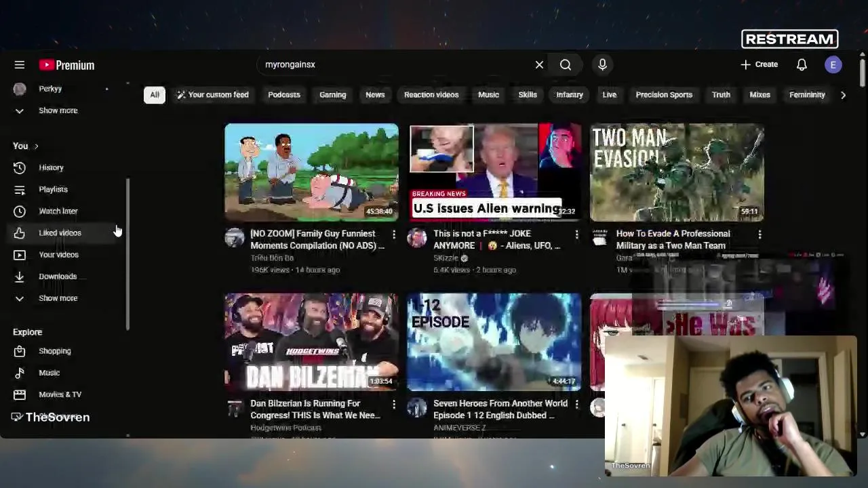
Task: Click the Create button
Action: (759, 64)
